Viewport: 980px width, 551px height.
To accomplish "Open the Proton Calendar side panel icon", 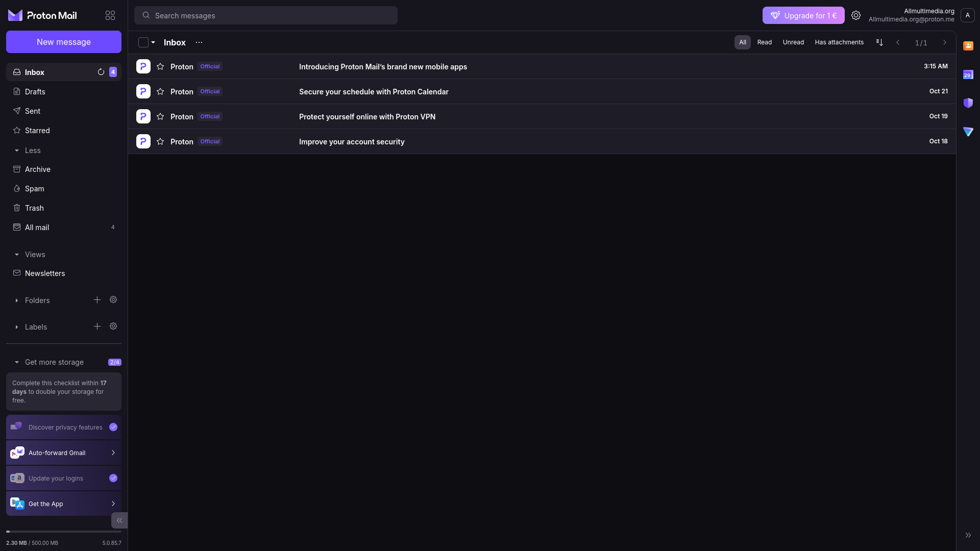I will pos(968,74).
